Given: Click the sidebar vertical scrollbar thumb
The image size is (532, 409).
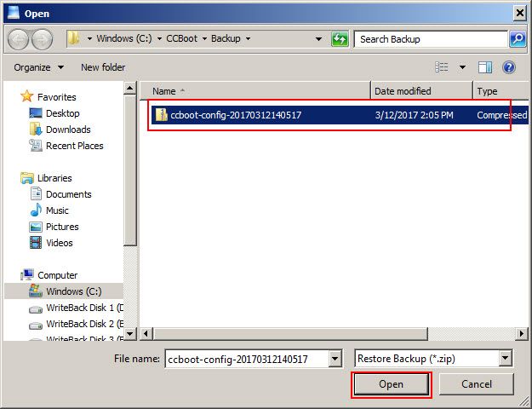Looking at the screenshot, I should (x=130, y=170).
